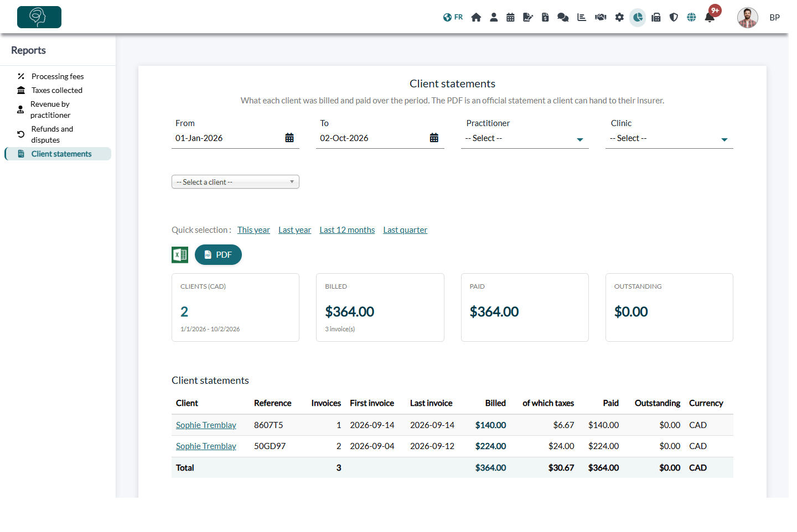The width and height of the screenshot is (797, 532).
Task: Open the settings gear icon
Action: pos(619,17)
